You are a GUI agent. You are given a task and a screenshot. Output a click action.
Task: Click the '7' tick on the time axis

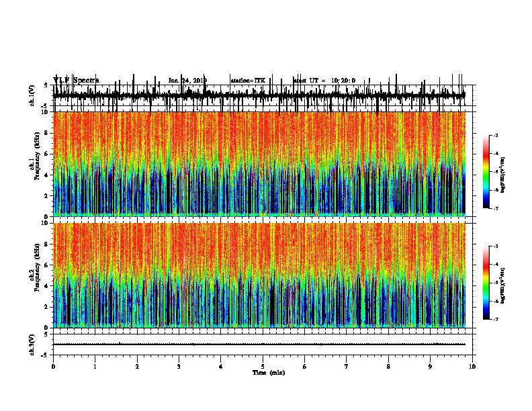coord(347,367)
